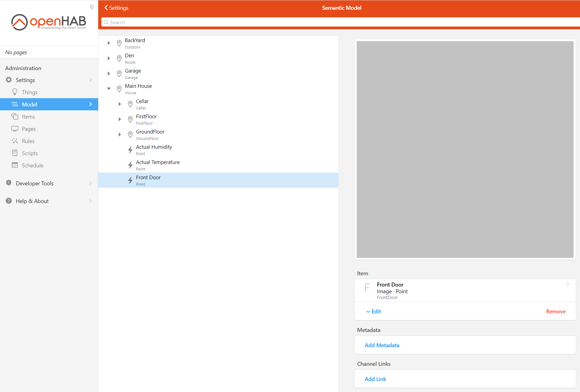This screenshot has height=392, width=580.
Task: Click the Settings gear icon
Action: coord(9,80)
